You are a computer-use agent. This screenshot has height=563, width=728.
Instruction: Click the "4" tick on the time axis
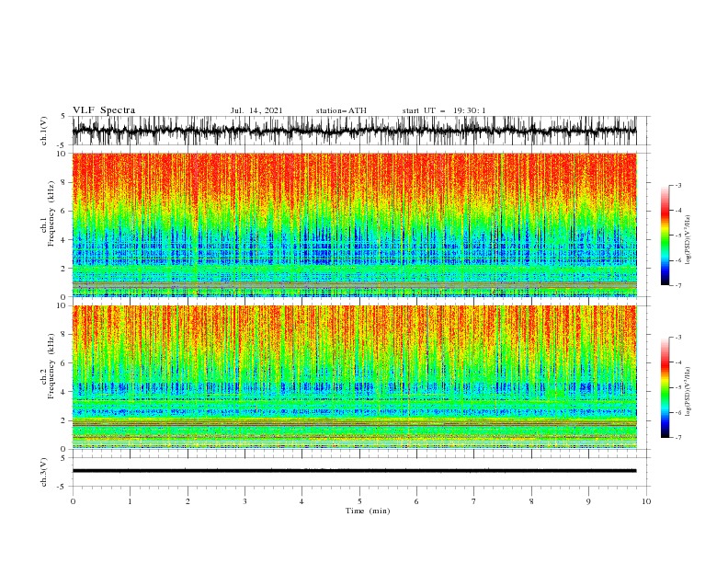pyautogui.click(x=301, y=501)
